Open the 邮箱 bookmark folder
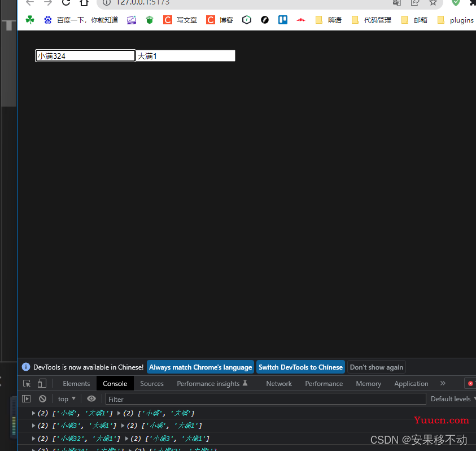Screen dimensions: 476x451 [414, 20]
